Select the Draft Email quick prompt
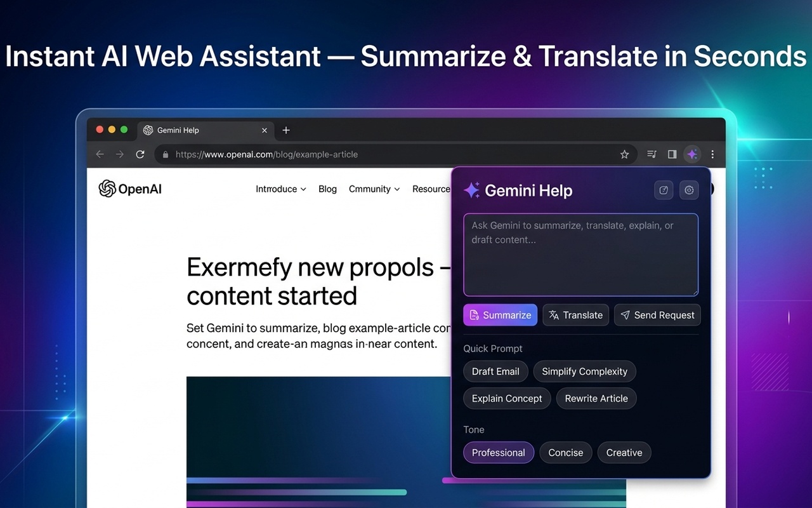Viewport: 812px width, 508px height. [x=495, y=371]
